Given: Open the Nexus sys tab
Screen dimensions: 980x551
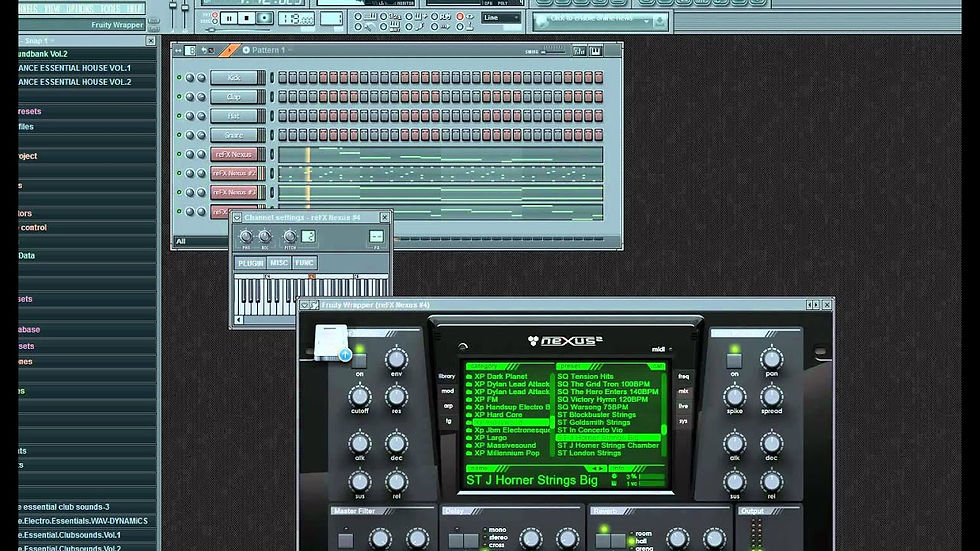Looking at the screenshot, I should tap(684, 421).
